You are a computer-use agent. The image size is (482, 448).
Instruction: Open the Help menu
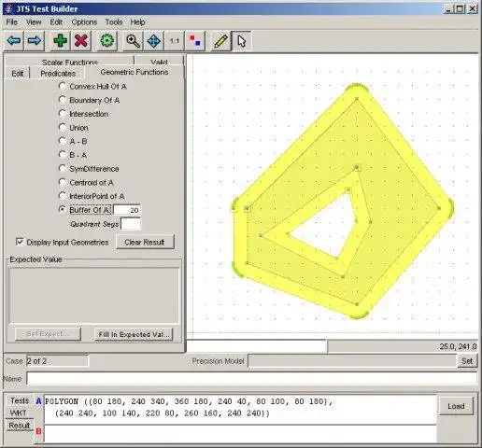[137, 22]
